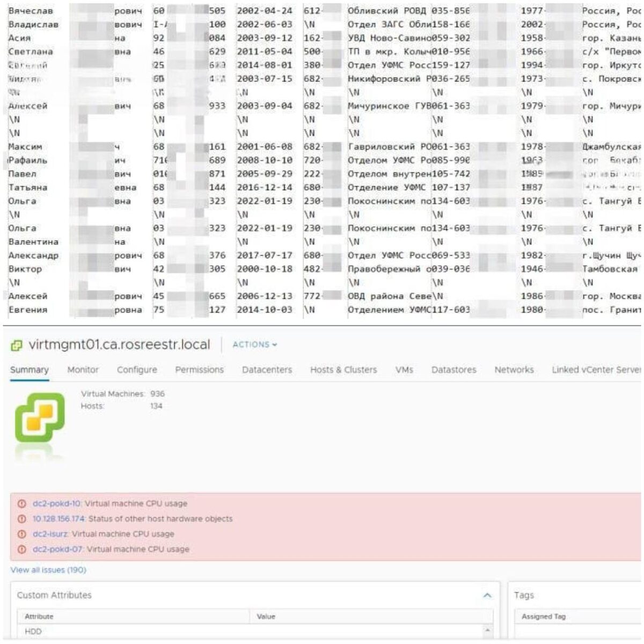The height and width of the screenshot is (644, 644).
Task: Click the 'Гавриловский РО' cell
Action: [390, 147]
